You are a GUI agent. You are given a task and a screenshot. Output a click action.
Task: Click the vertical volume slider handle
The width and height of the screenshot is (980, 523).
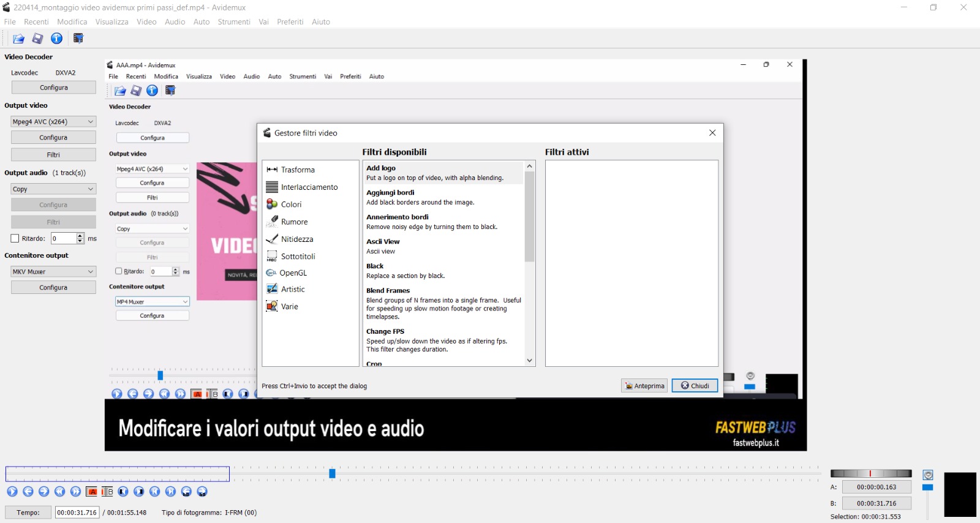pos(928,487)
